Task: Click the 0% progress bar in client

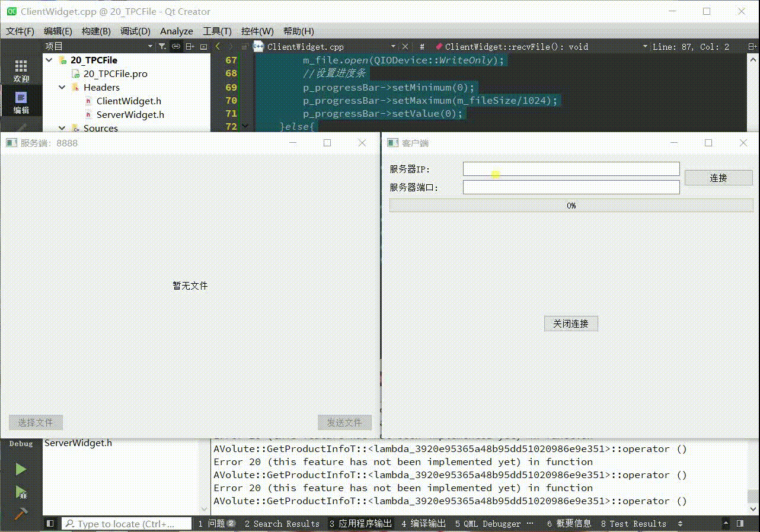Action: click(571, 206)
